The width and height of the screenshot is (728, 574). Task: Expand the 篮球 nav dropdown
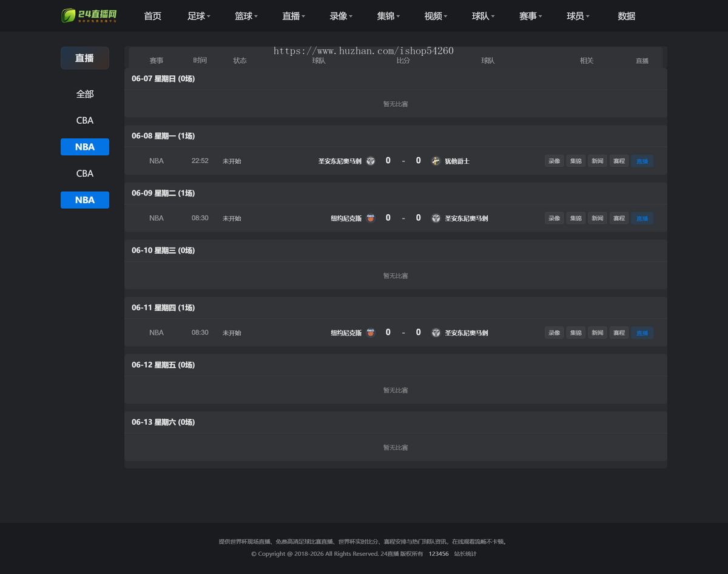point(246,16)
